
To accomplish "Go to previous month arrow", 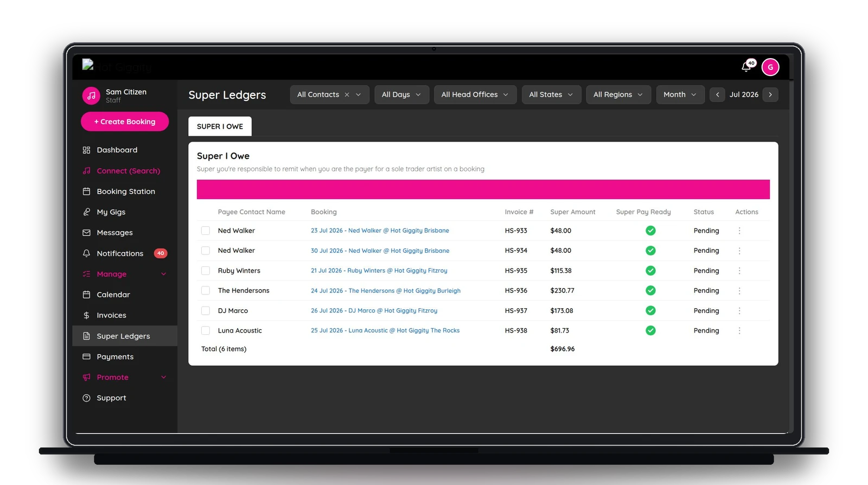I will [x=717, y=94].
